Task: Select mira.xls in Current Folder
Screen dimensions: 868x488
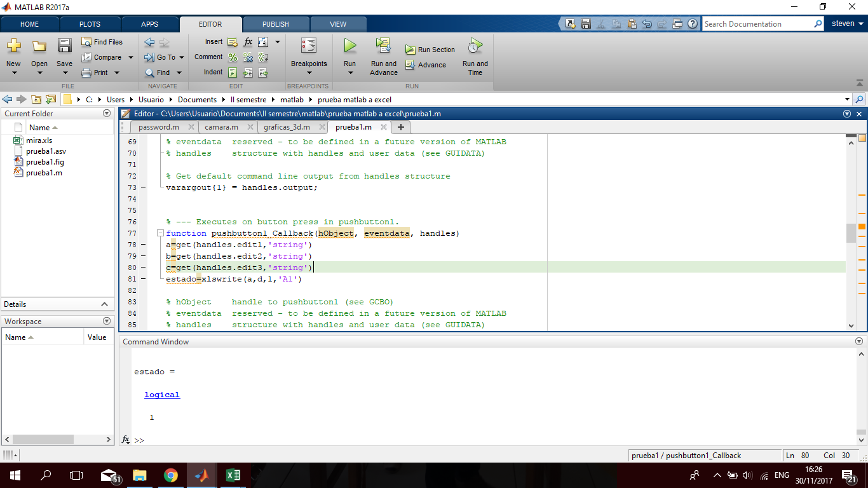Action: click(39, 140)
